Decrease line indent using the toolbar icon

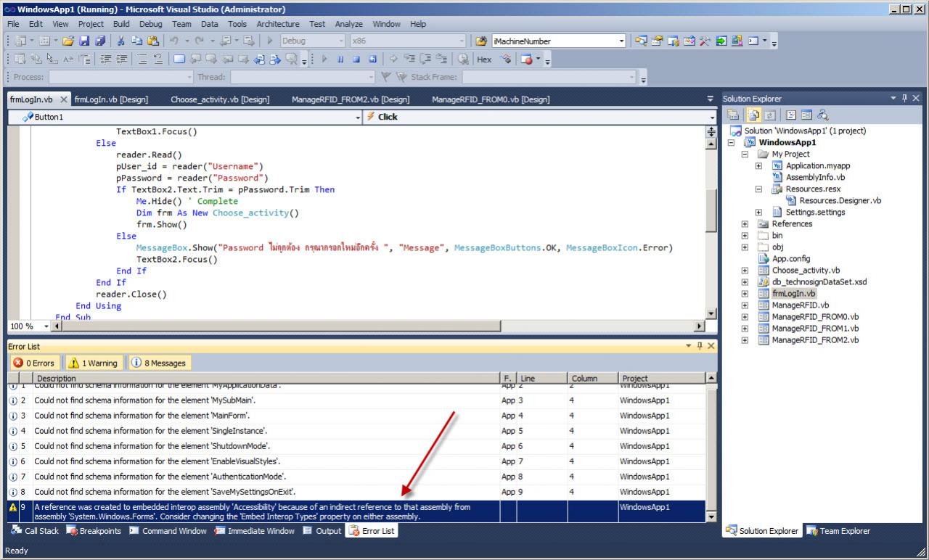coord(105,59)
